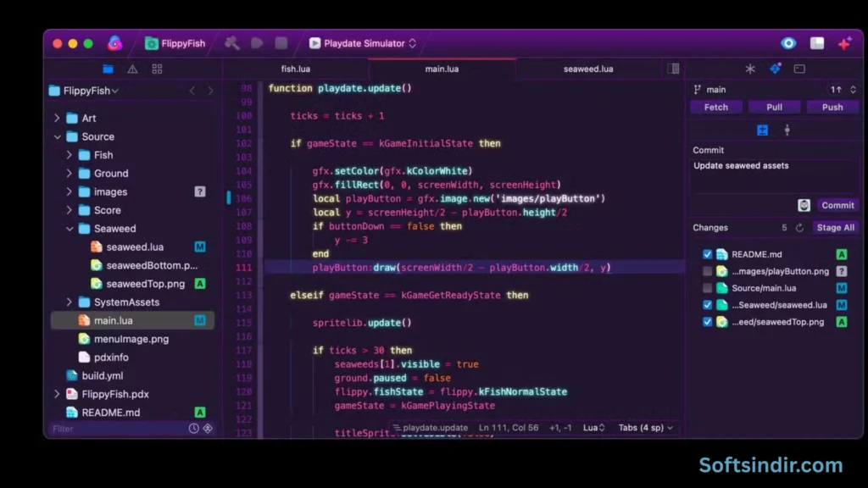868x488 pixels.
Task: Click the refresh changes icon
Action: 799,228
